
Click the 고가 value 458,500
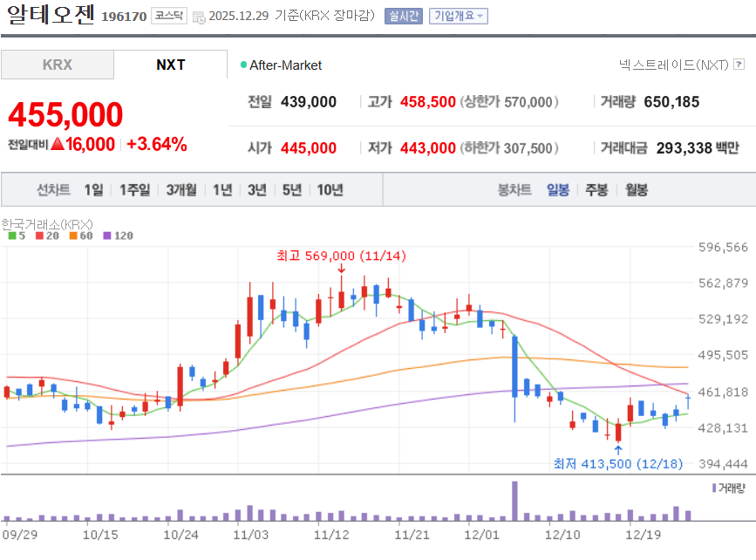[427, 102]
